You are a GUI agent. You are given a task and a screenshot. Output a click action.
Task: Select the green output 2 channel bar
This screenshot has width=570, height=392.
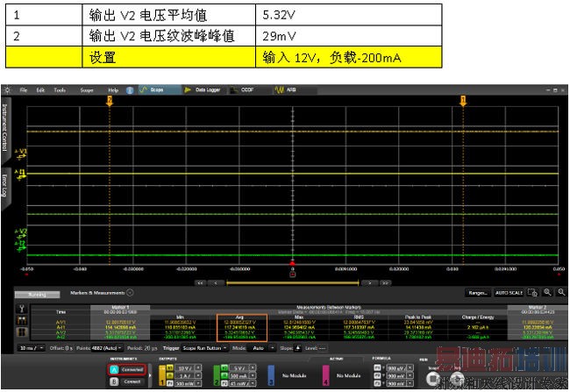pyautogui.click(x=217, y=375)
